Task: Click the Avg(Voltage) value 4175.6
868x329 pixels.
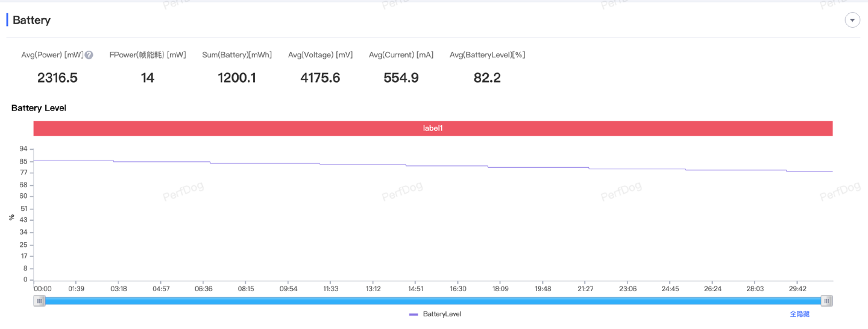Action: [320, 78]
